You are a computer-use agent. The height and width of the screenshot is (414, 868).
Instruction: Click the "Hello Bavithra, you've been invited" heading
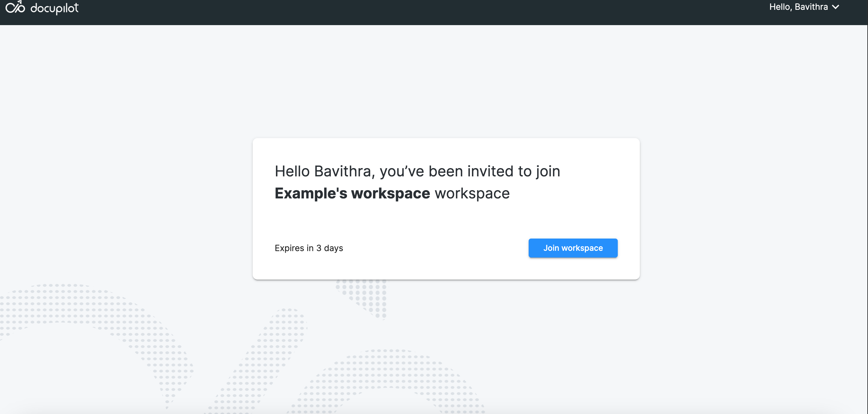417,171
